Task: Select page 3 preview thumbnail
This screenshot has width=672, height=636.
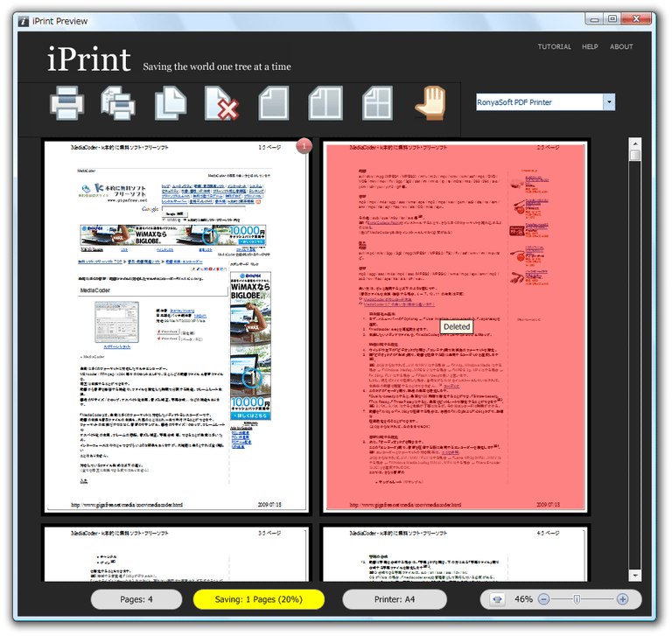Action: click(x=176, y=554)
